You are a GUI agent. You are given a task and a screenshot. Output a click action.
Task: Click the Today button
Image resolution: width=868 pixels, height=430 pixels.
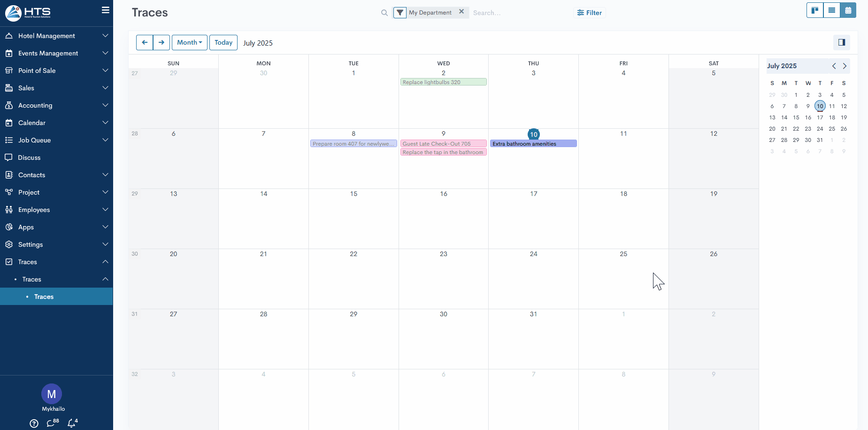point(223,42)
